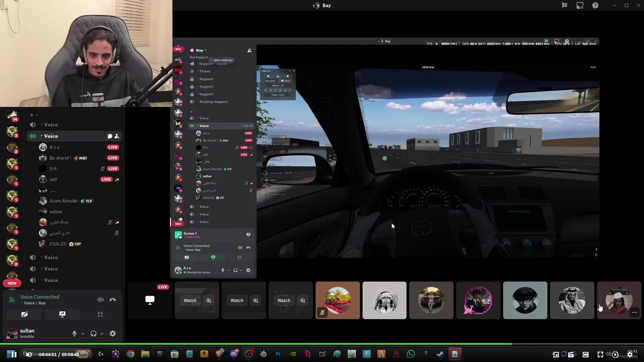This screenshot has width=644, height=362.
Task: Jump to NEW unread servers at sidebar bottom
Action: tap(12, 283)
